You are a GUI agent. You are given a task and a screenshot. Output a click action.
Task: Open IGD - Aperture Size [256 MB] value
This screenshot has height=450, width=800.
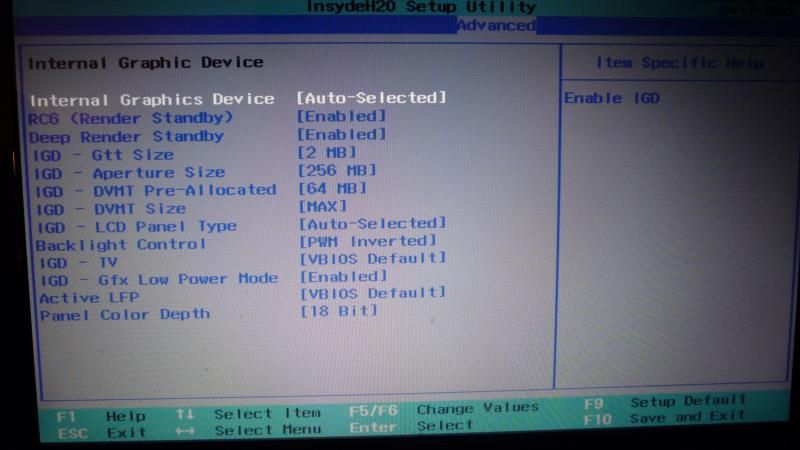(x=337, y=170)
